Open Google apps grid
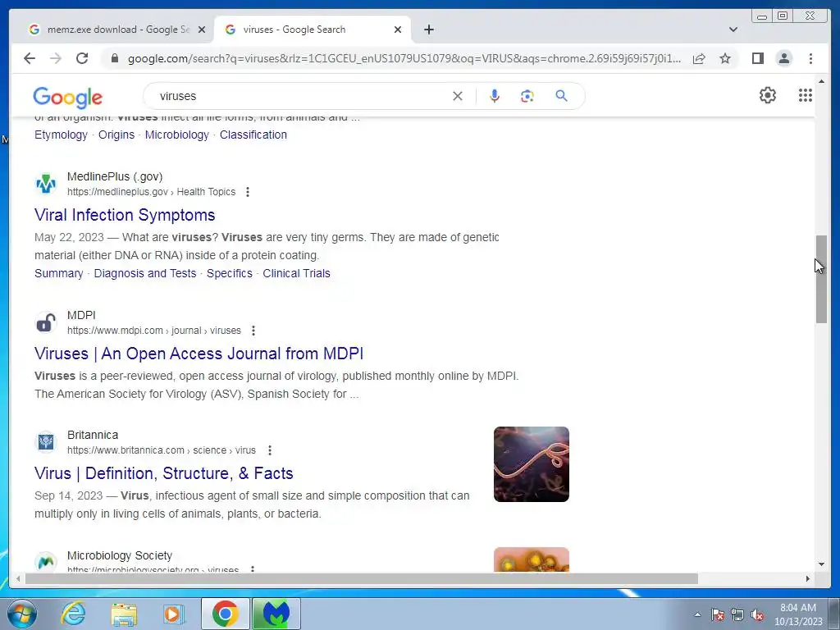 point(806,95)
